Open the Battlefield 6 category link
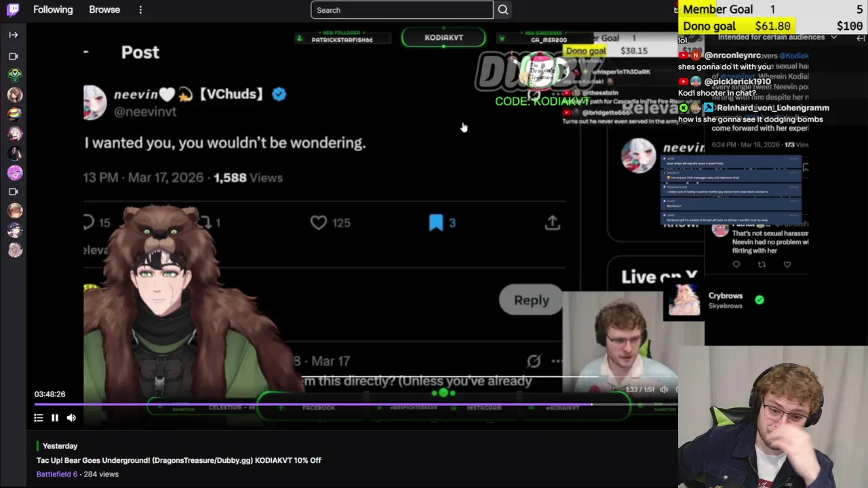Viewport: 868px width, 488px height. pyautogui.click(x=57, y=474)
